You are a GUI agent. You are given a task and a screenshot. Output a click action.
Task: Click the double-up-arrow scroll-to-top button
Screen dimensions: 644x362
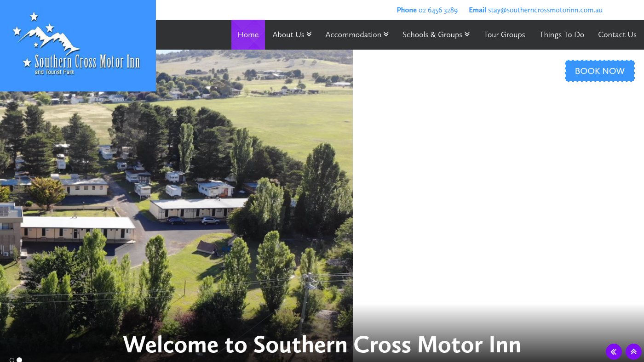point(633,352)
